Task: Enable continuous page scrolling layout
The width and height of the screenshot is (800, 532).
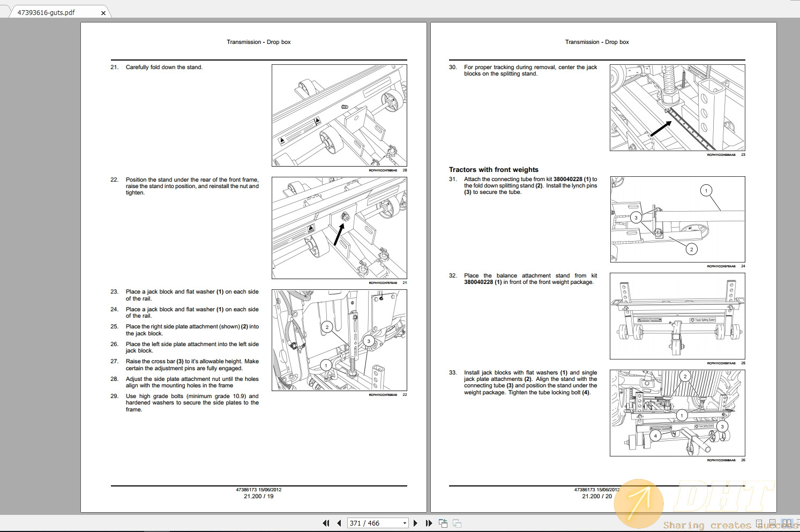Action: point(773,523)
